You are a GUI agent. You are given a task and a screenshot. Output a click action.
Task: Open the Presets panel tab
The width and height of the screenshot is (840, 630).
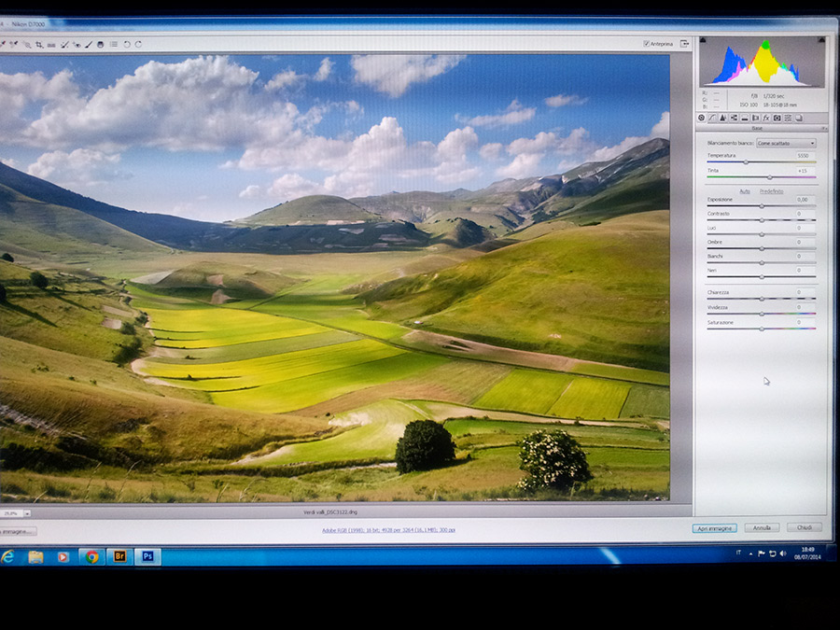click(x=788, y=118)
